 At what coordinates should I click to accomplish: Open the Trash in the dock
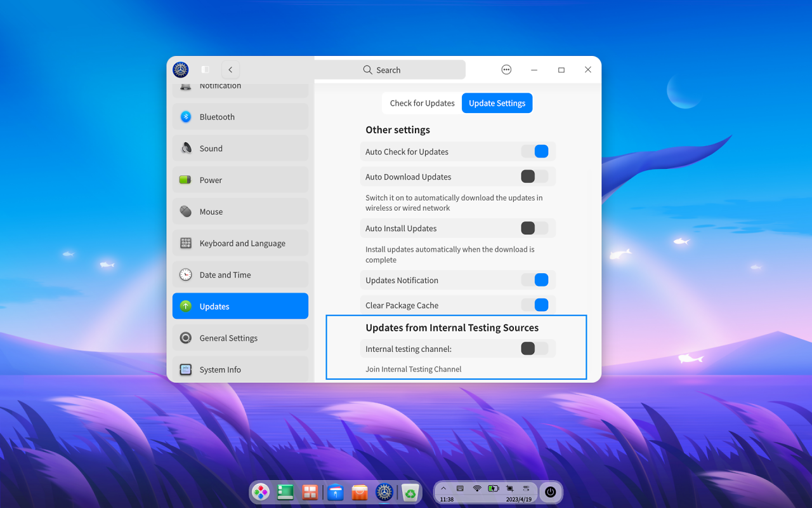(410, 492)
